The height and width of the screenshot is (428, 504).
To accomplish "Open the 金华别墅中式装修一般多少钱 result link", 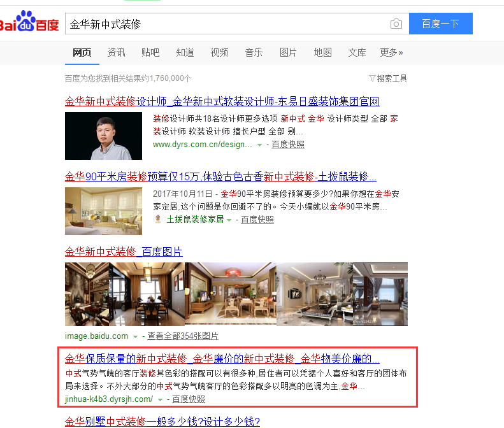I will 162,422.
